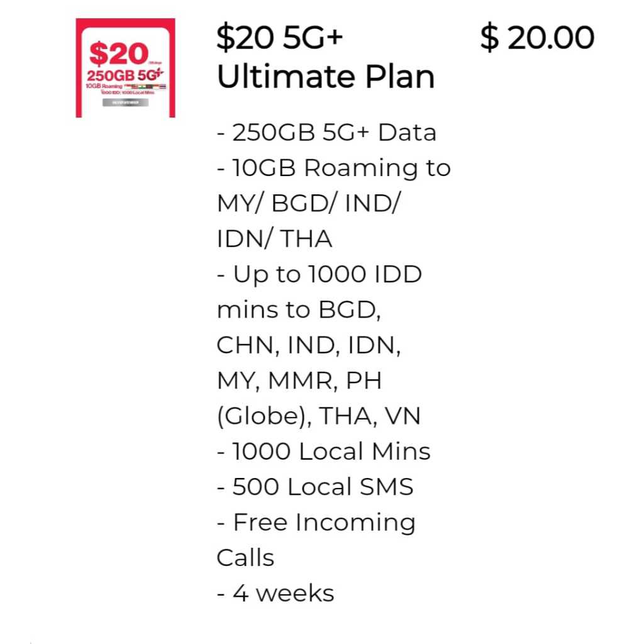
Task: Select the 1000 Local Mins line
Action: point(324,452)
